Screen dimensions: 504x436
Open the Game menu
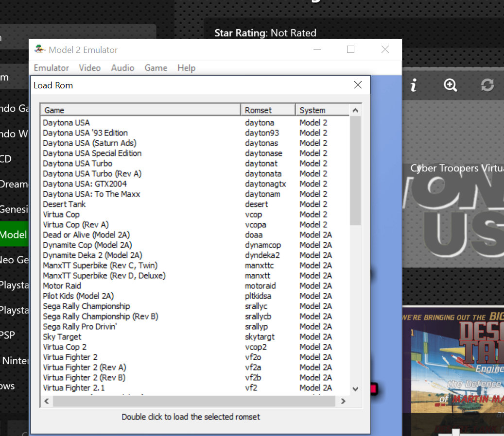[x=156, y=68]
